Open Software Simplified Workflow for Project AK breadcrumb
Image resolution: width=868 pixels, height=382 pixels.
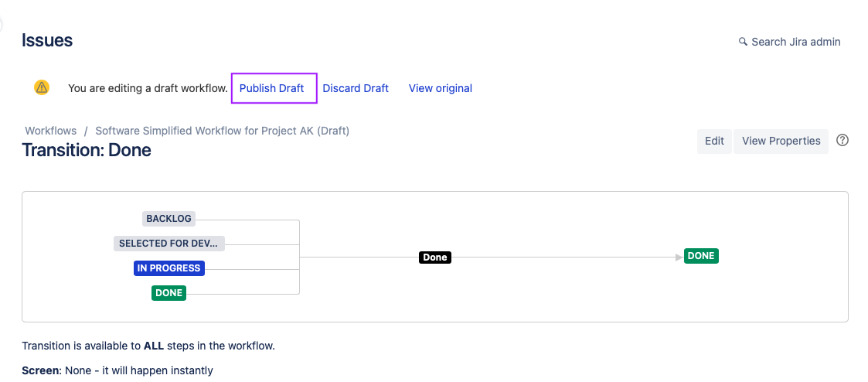pos(222,131)
